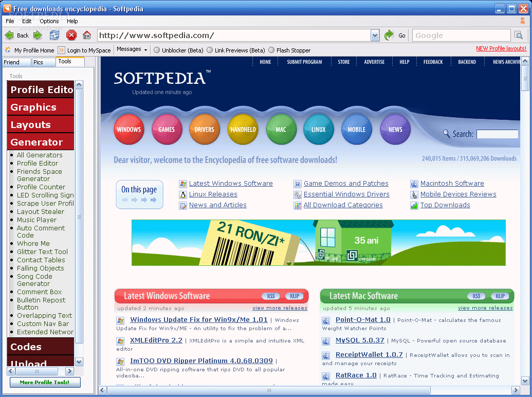Open the Music Player generator link
Image resolution: width=532 pixels, height=397 pixels.
(36, 220)
